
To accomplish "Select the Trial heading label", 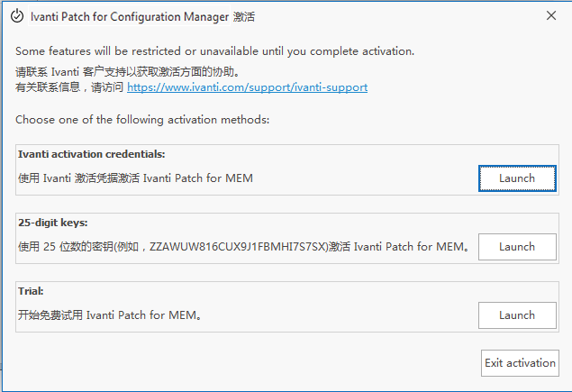I will click(31, 291).
